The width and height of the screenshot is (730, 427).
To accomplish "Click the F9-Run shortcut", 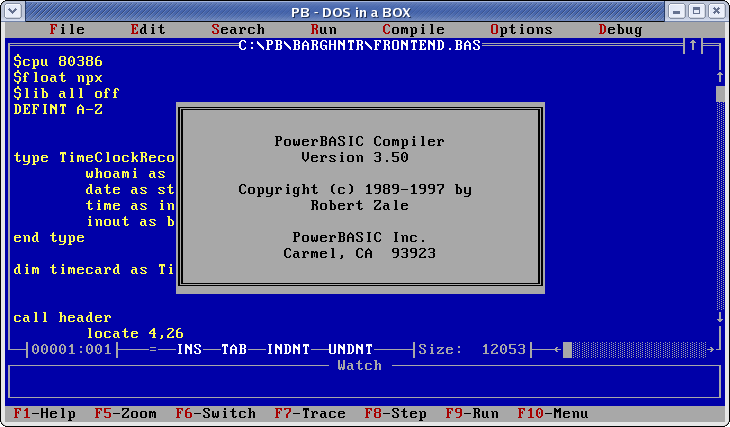I will click(x=472, y=413).
